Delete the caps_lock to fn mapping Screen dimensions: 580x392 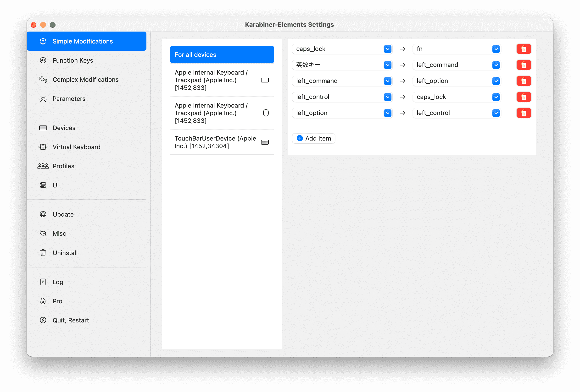coord(524,49)
